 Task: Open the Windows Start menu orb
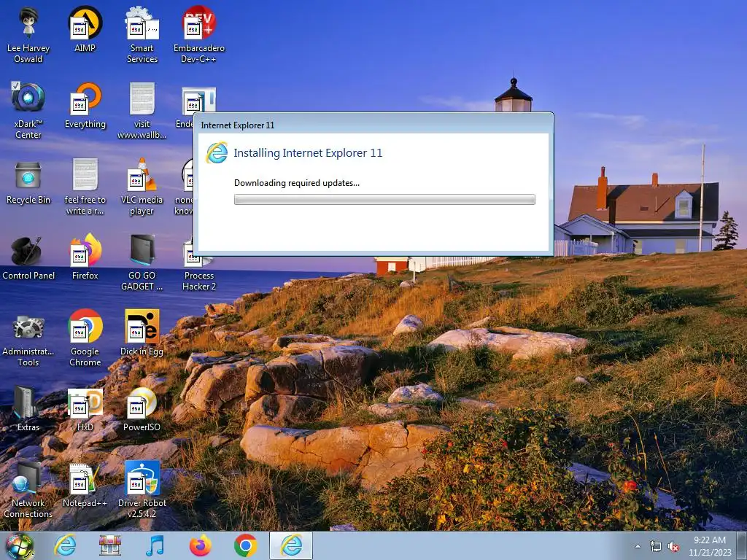[19, 545]
